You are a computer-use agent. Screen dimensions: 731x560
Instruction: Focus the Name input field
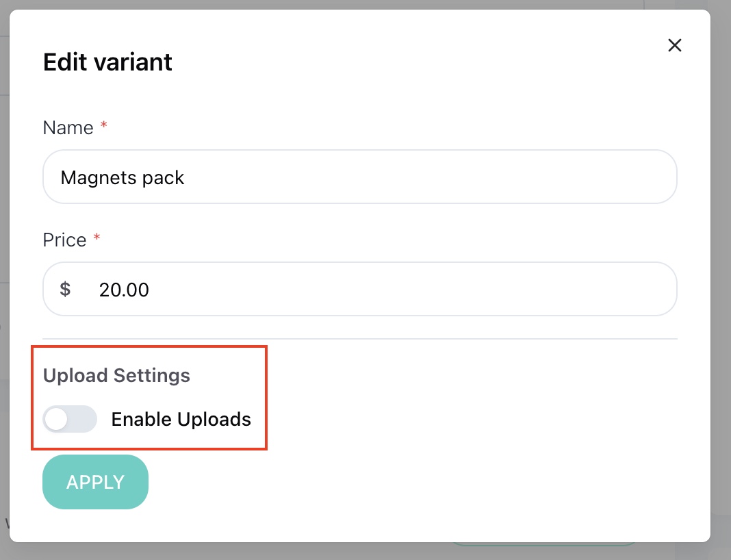[360, 177]
